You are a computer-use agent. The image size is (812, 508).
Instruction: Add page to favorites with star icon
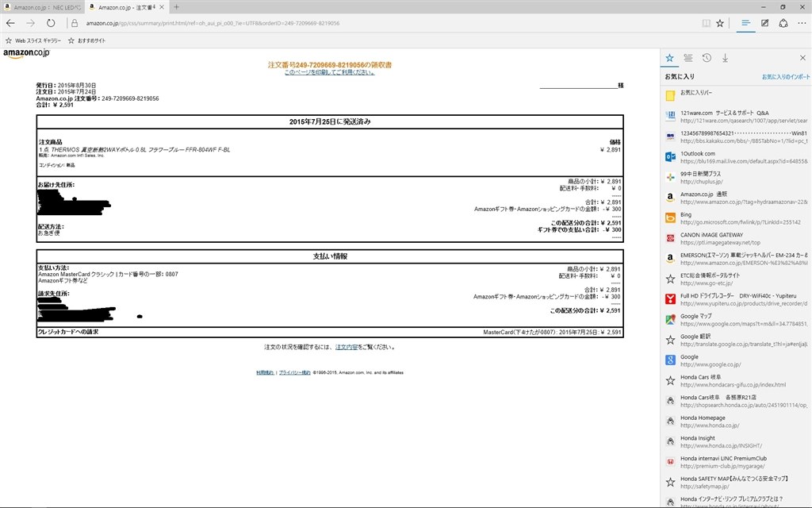[x=720, y=23]
